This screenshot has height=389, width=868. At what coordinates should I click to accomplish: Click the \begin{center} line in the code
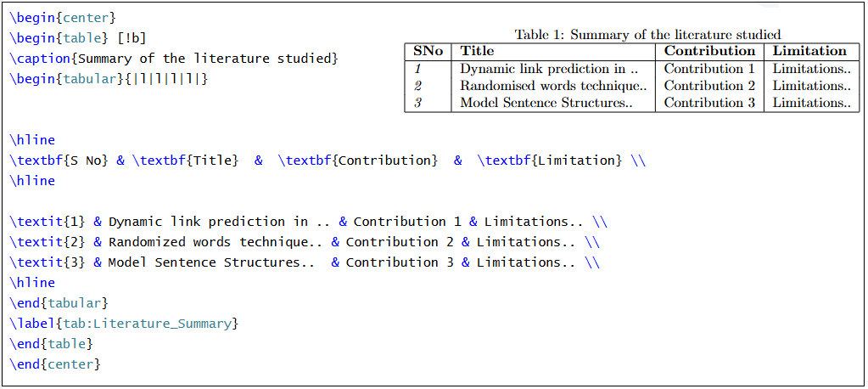click(x=62, y=17)
